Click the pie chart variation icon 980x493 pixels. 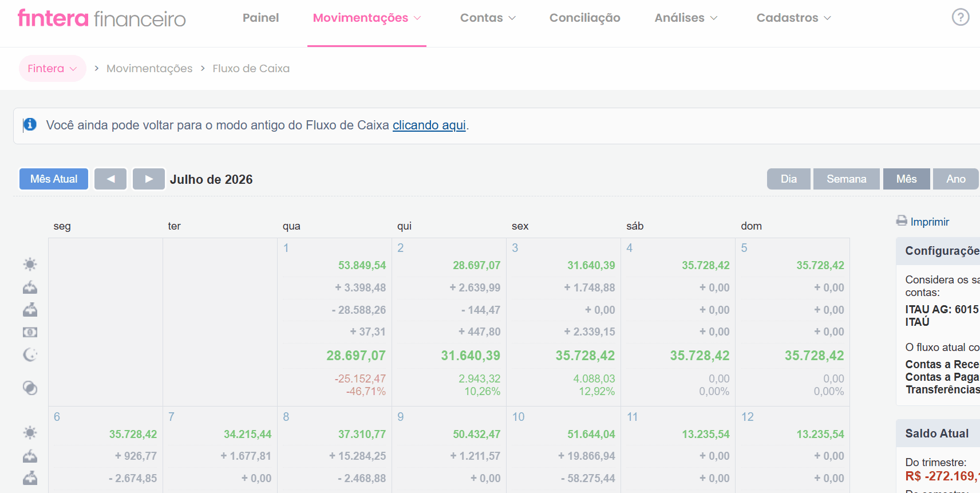pos(30,388)
